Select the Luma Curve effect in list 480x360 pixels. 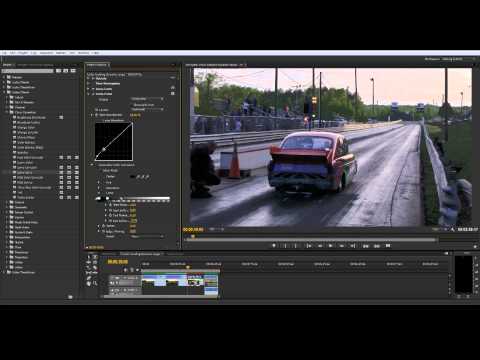coord(25,172)
